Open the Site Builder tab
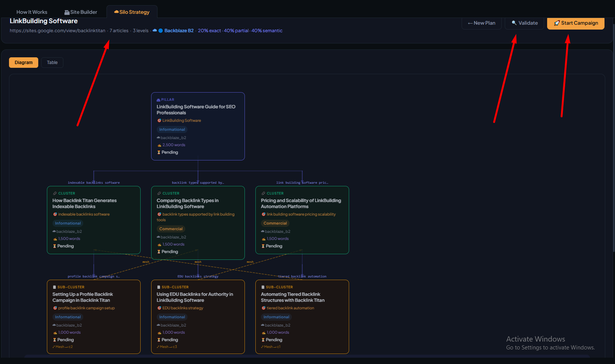 (81, 12)
